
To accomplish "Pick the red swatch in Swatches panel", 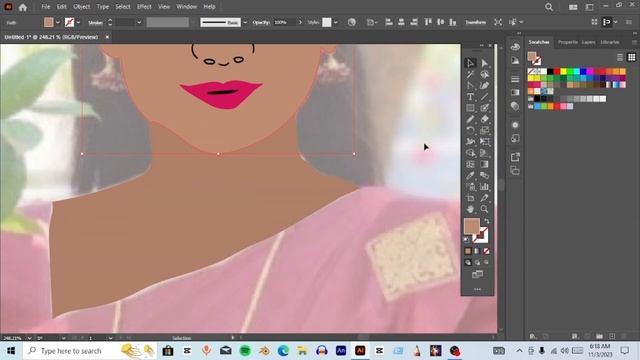I will [557, 71].
